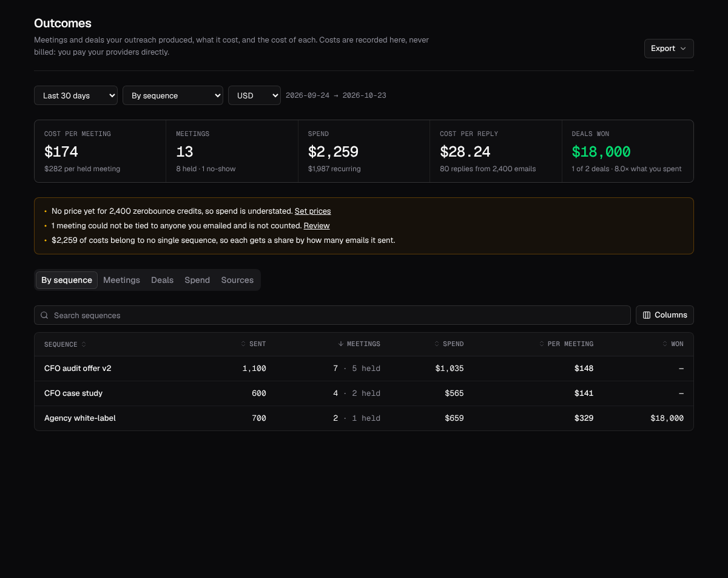Sort by the Won column header

click(673, 344)
